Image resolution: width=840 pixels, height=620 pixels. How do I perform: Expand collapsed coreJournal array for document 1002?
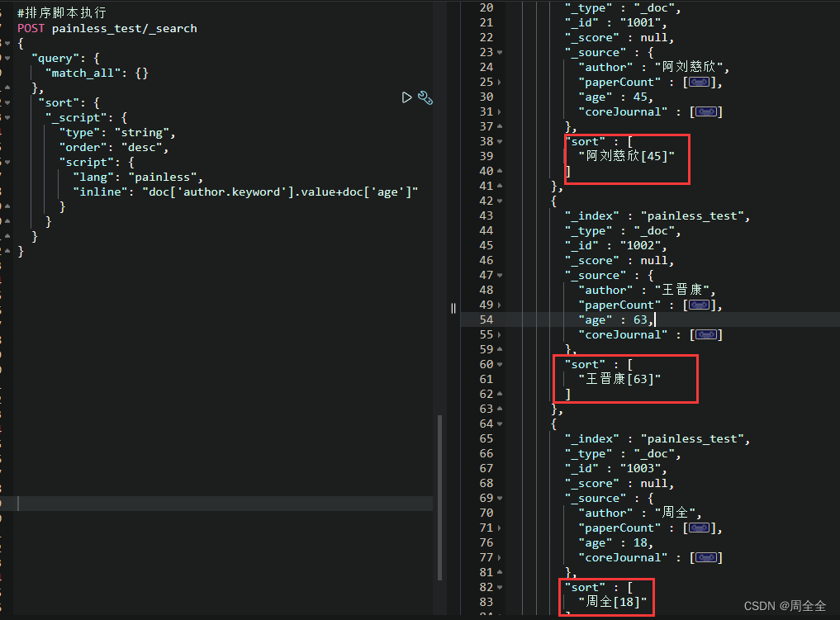705,334
